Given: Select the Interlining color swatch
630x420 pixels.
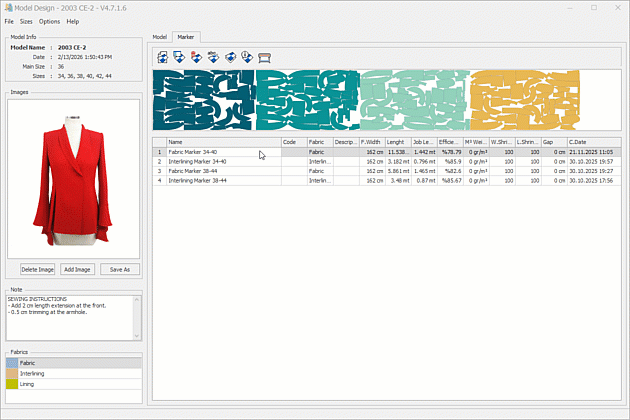Looking at the screenshot, I should click(13, 373).
